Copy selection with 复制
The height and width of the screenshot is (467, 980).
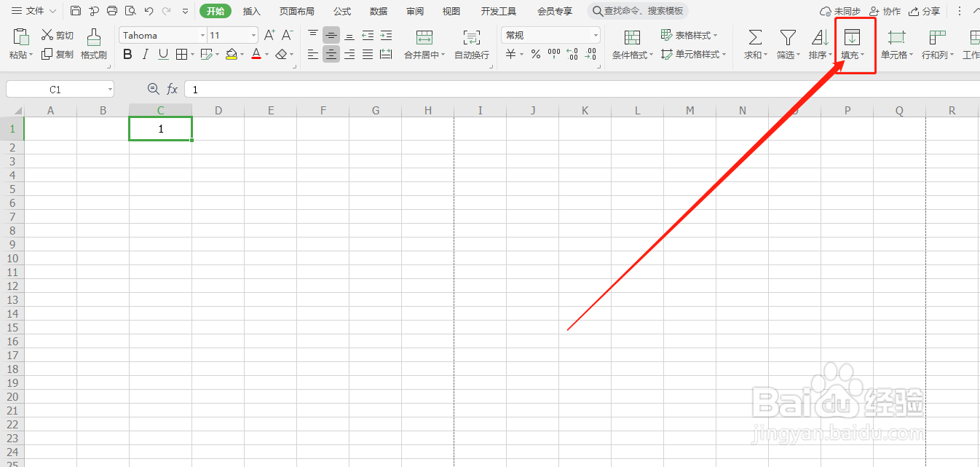[x=58, y=54]
